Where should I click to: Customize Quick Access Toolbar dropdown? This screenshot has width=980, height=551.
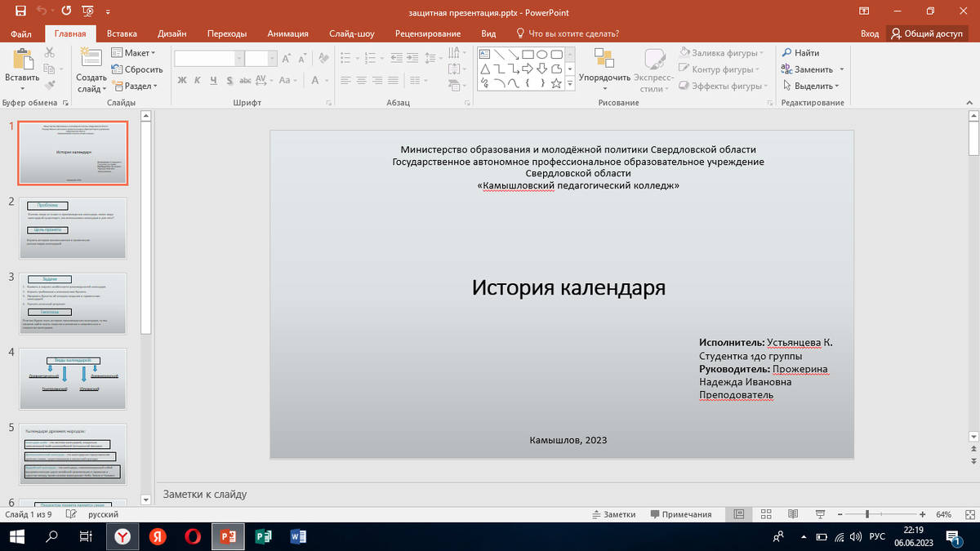click(x=109, y=12)
